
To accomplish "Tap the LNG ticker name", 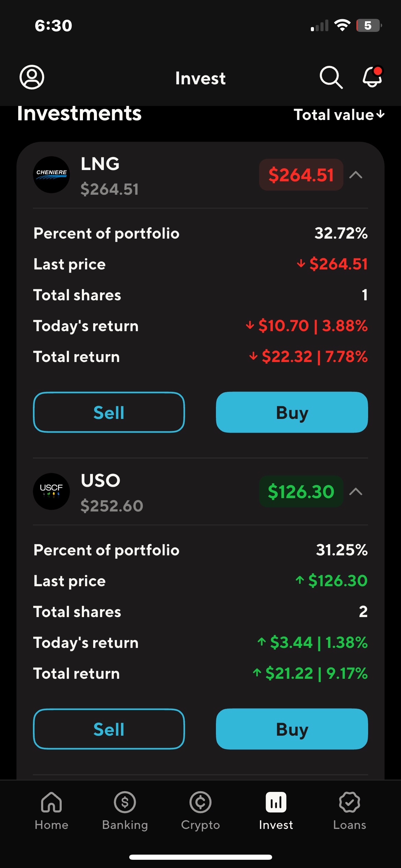I will point(100,164).
